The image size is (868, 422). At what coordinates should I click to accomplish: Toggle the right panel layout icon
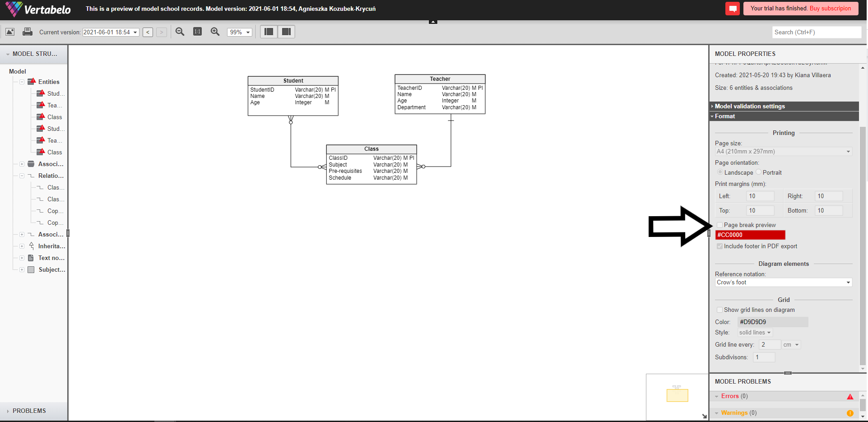[x=286, y=32]
